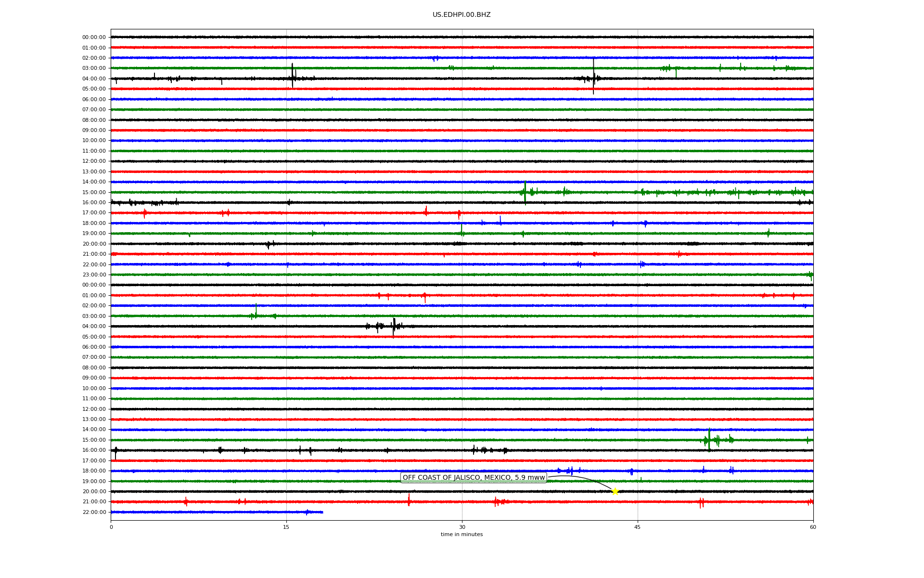Click the first 12:00:00 row label

tap(94, 161)
